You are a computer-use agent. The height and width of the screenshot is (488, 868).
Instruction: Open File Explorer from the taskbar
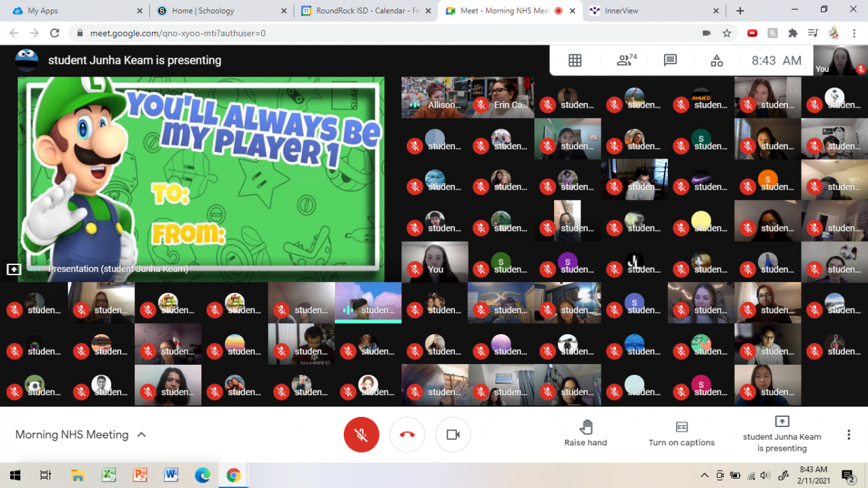pyautogui.click(x=78, y=475)
